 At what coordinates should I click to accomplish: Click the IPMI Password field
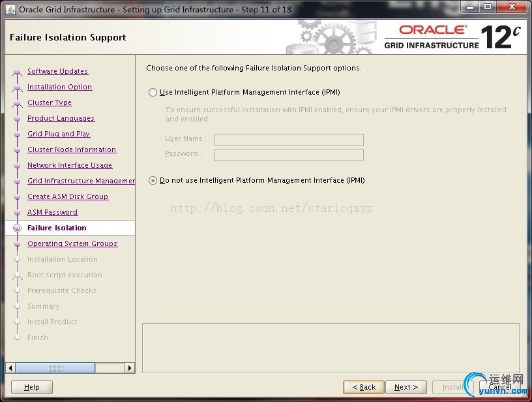289,155
